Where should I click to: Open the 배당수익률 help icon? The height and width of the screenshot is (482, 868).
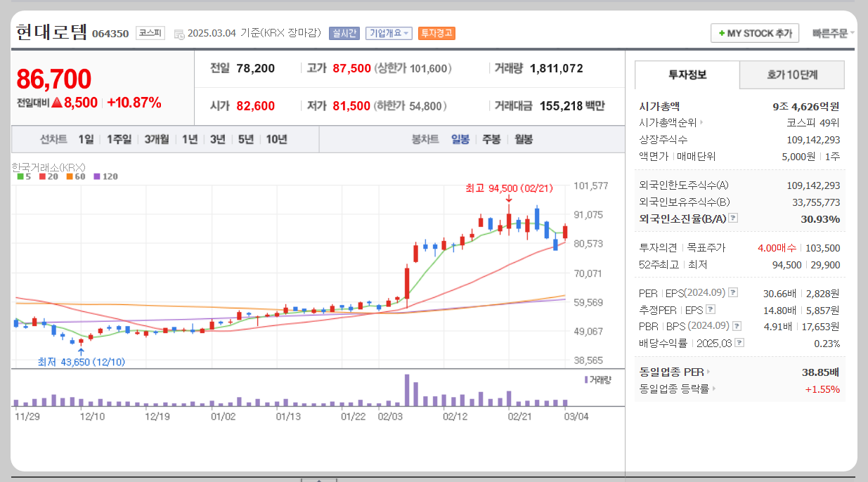(739, 341)
